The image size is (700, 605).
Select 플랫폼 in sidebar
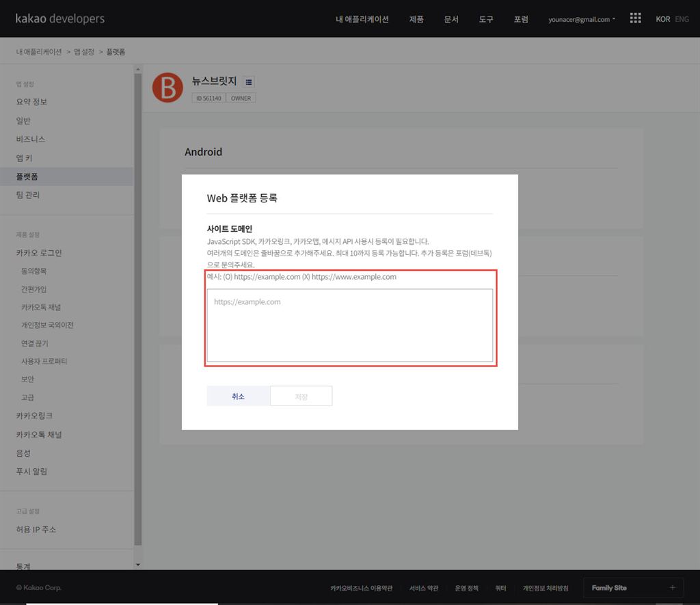coord(67,176)
